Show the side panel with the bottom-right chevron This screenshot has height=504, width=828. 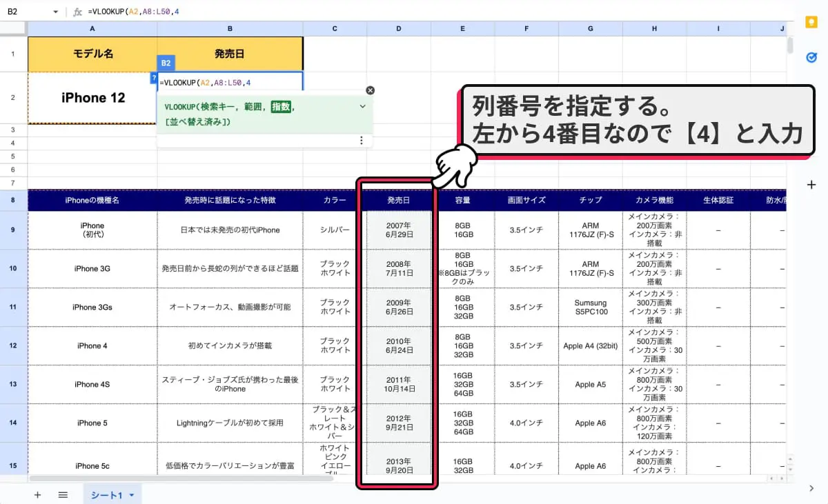pos(811,488)
